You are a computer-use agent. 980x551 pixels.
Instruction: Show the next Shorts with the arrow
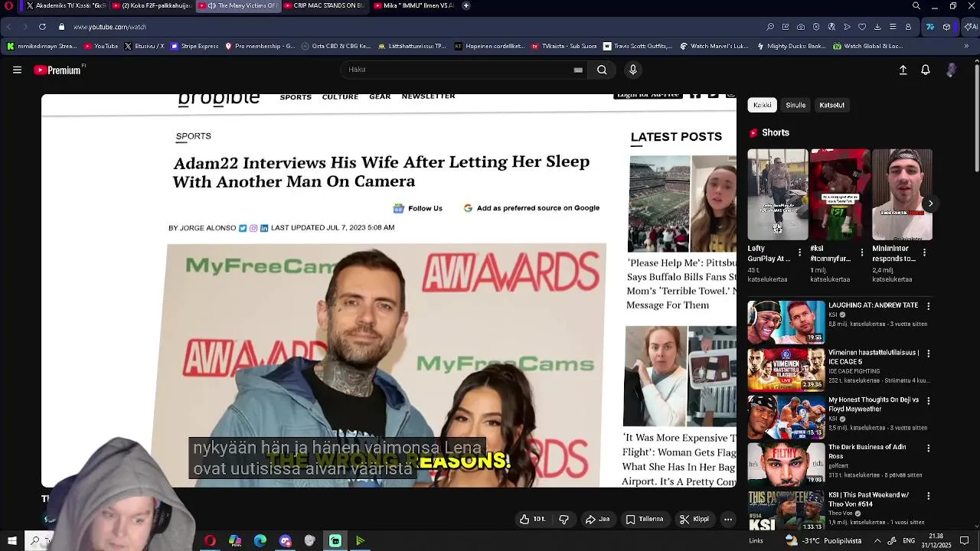[931, 204]
